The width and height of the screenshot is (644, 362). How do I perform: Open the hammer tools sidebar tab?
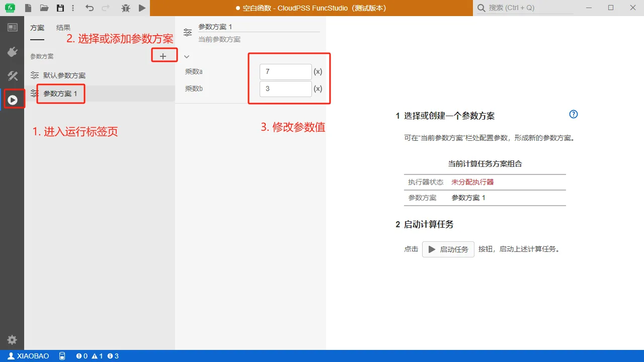12,76
